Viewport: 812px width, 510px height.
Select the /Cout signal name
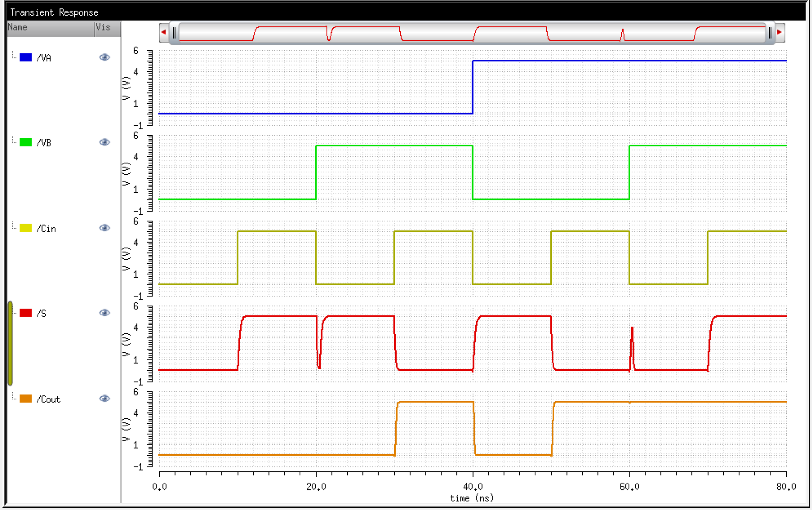pos(48,399)
